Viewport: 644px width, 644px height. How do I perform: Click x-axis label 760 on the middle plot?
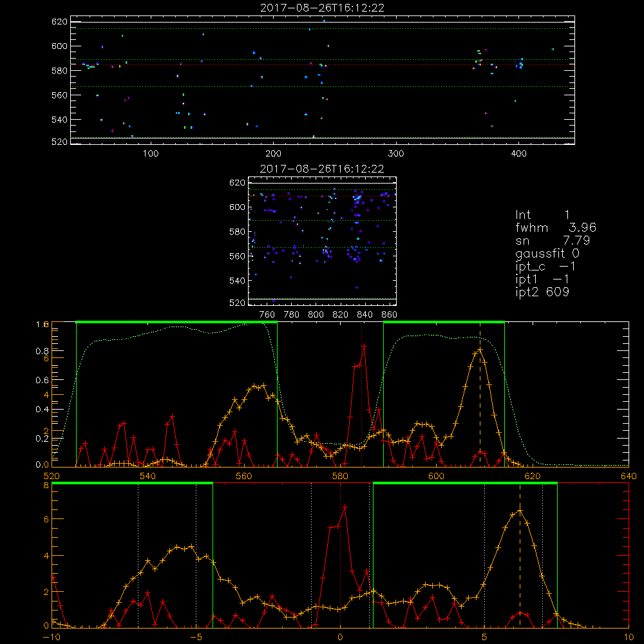[267, 315]
